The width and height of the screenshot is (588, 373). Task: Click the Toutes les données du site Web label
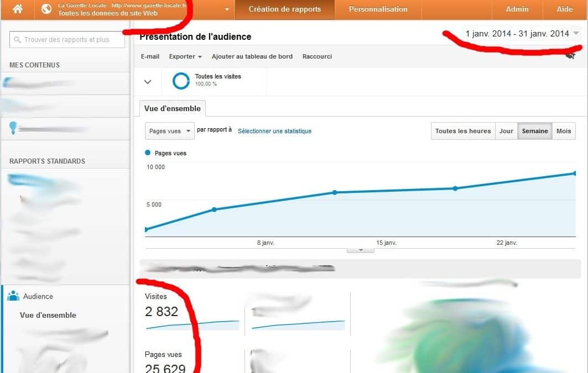(x=108, y=13)
